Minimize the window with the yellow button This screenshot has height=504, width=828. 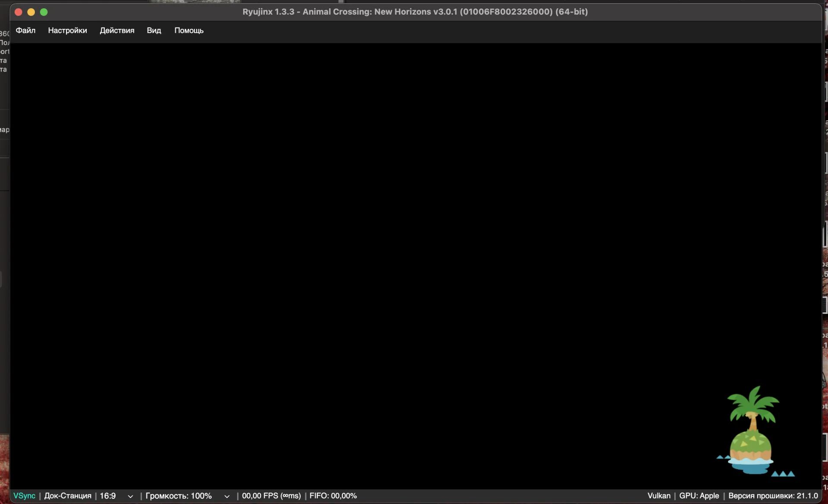(x=31, y=12)
